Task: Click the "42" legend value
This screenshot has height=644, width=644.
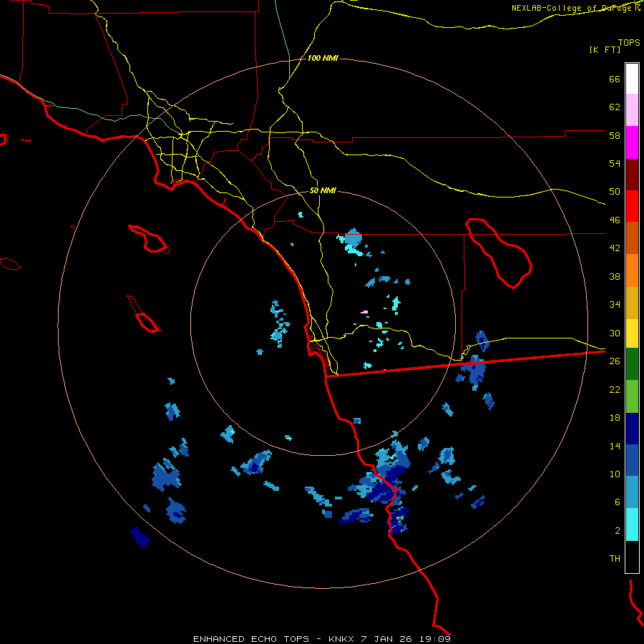Action: (x=615, y=248)
